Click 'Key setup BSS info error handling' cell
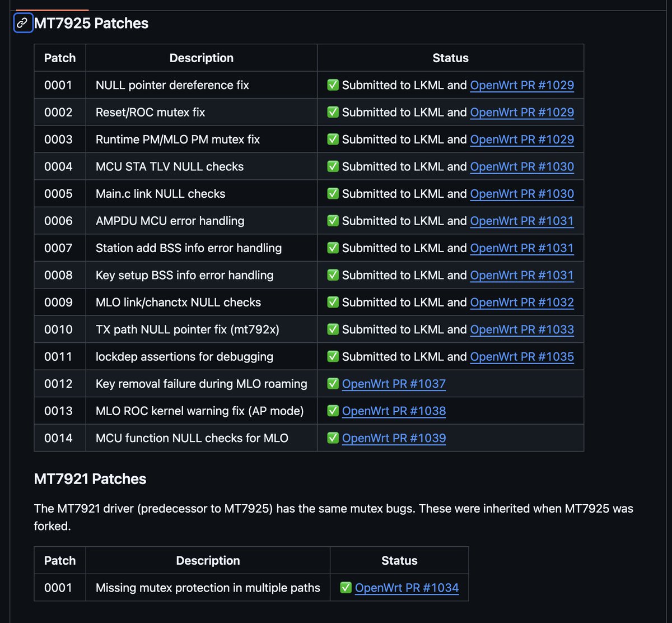Image resolution: width=672 pixels, height=623 pixels. [202, 275]
